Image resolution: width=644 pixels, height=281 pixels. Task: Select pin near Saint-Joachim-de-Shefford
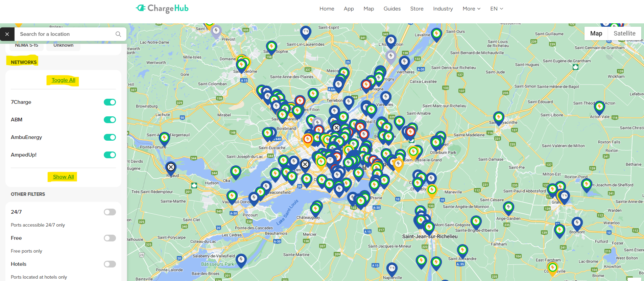pyautogui.click(x=587, y=186)
